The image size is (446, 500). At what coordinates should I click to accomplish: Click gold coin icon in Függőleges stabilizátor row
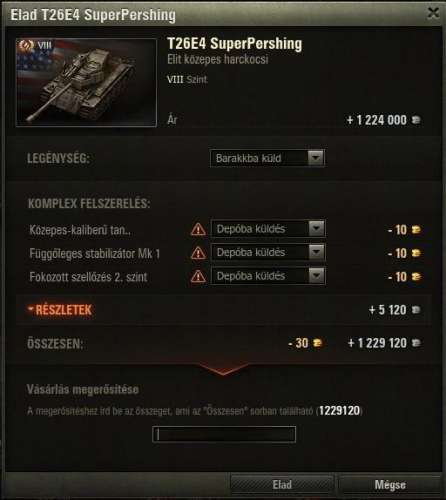point(416,253)
